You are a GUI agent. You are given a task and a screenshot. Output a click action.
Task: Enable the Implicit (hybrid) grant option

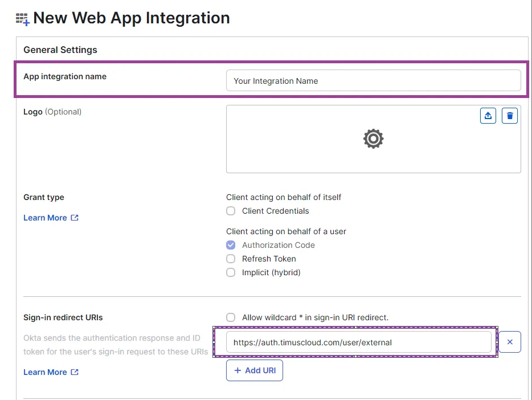tap(231, 272)
